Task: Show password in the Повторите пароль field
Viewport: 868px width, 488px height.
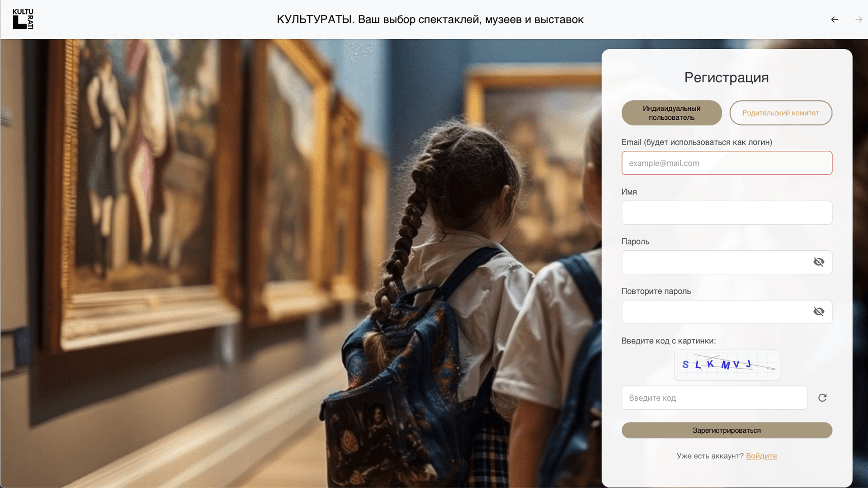Action: (x=819, y=312)
